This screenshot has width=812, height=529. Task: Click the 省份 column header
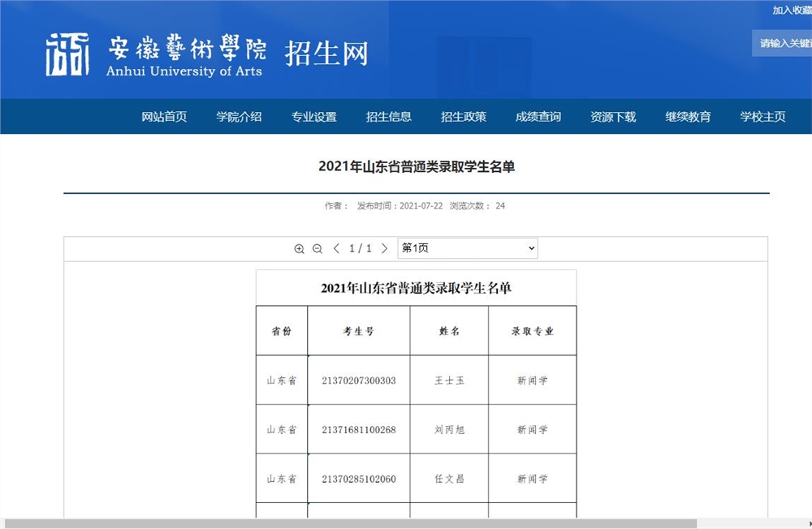pos(282,331)
